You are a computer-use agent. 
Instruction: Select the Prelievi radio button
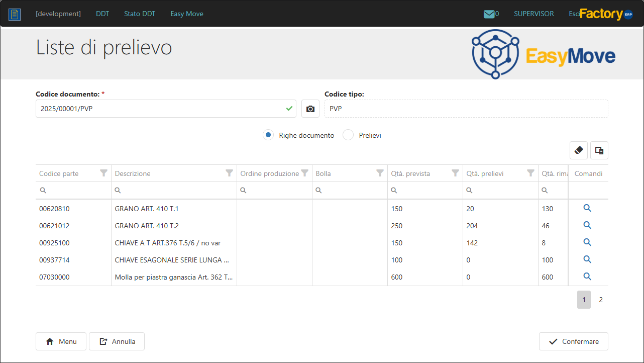point(348,135)
